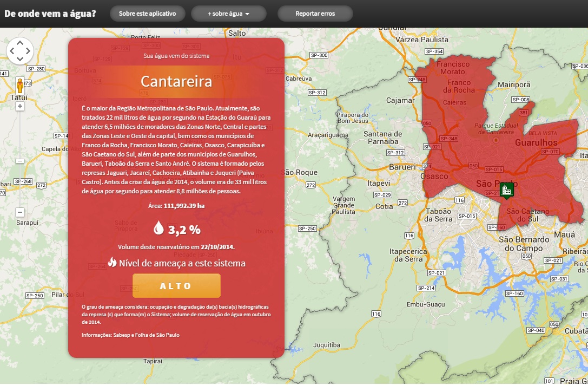Click the 'Salto' label on the map
This screenshot has width=588, height=385.
(x=237, y=33)
